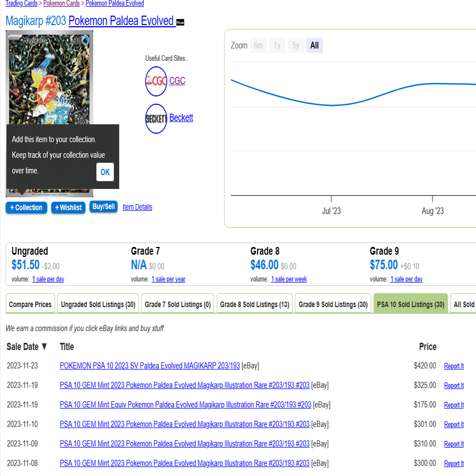Report the $325.00 sale
The height and width of the screenshot is (476, 476).
pyautogui.click(x=454, y=385)
